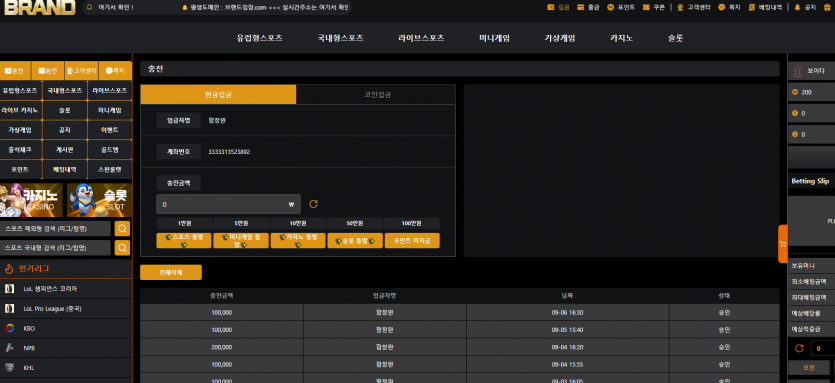Click the search icon for 스포츠 국내형 검색
835x383 pixels.
[x=122, y=248]
